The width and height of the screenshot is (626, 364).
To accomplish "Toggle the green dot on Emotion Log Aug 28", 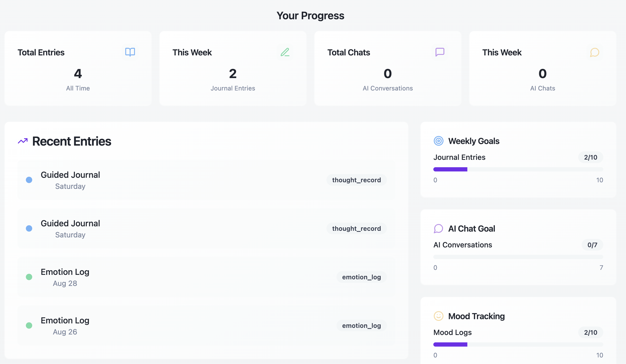I will tap(29, 277).
